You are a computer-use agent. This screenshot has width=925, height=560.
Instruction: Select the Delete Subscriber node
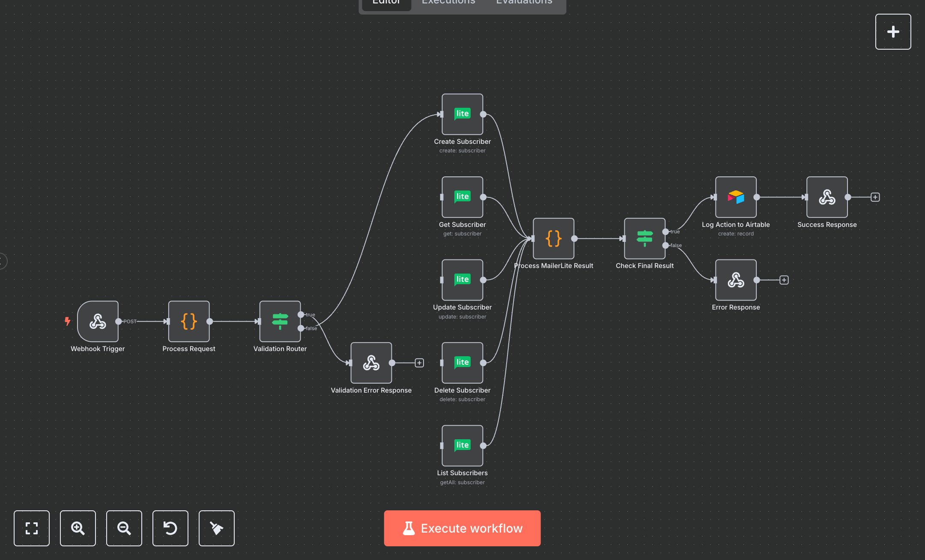(462, 363)
